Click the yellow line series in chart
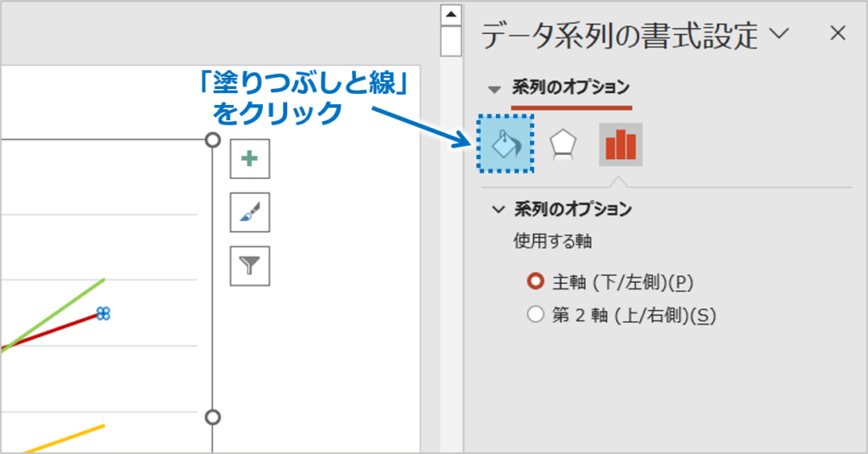Screen dimensions: 868x454 coord(64,439)
